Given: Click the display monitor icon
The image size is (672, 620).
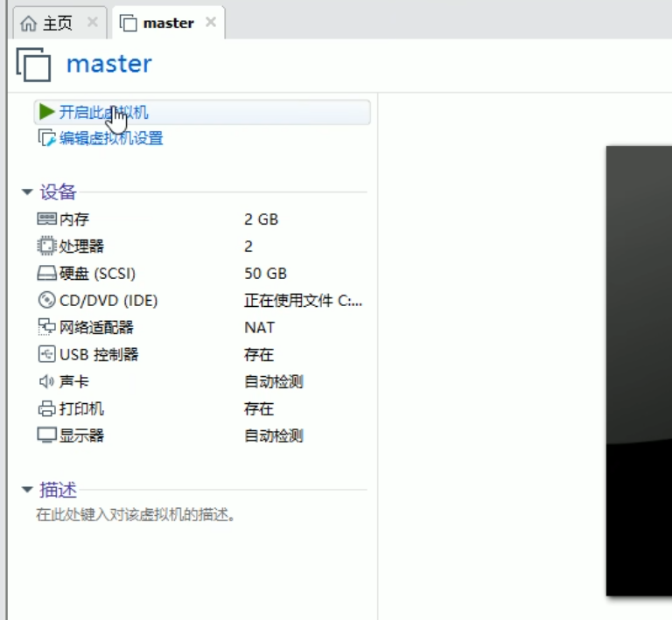Looking at the screenshot, I should tap(46, 435).
